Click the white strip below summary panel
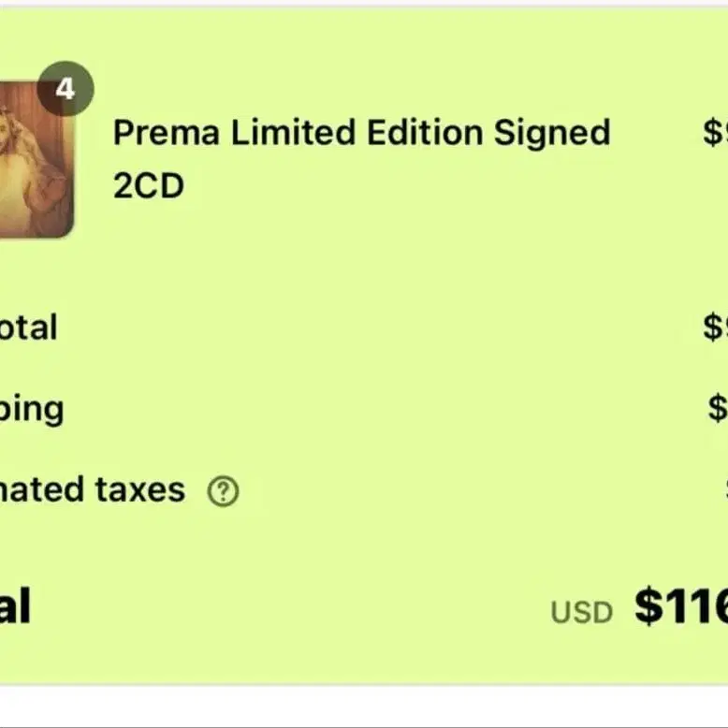This screenshot has width=728, height=728. pyautogui.click(x=364, y=705)
